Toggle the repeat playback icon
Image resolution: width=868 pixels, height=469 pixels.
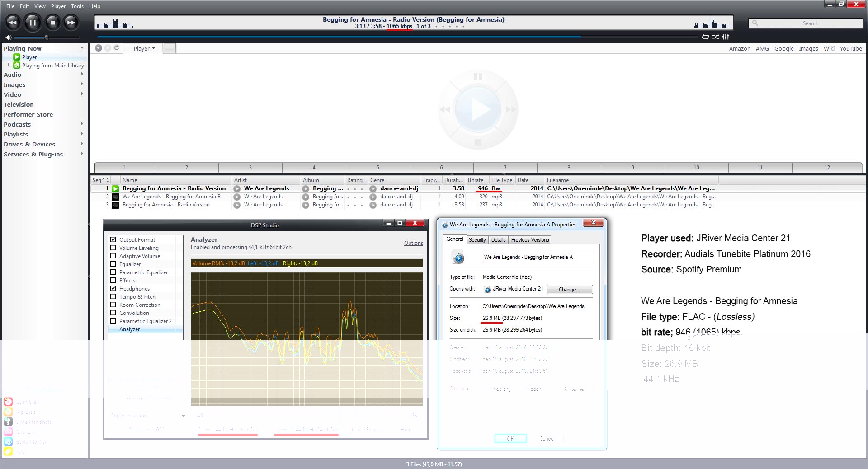pyautogui.click(x=705, y=37)
